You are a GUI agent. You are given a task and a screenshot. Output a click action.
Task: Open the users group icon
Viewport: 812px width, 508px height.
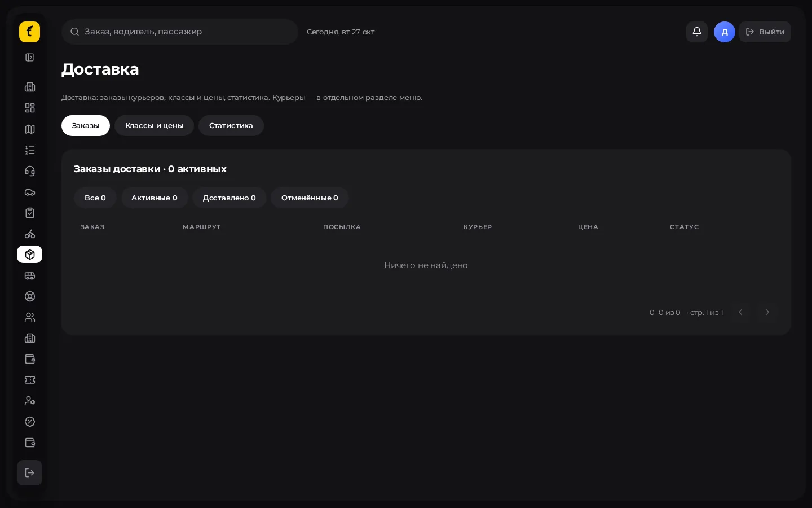click(30, 317)
